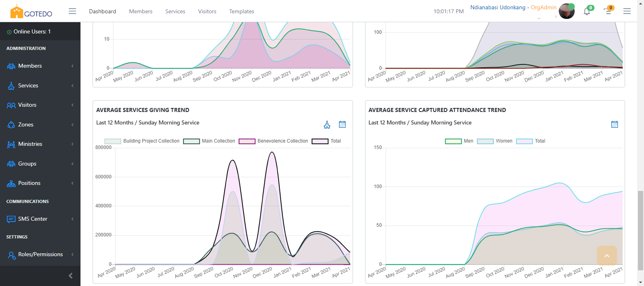Click the church icon in giving trend
The height and width of the screenshot is (286, 644).
coord(327,125)
